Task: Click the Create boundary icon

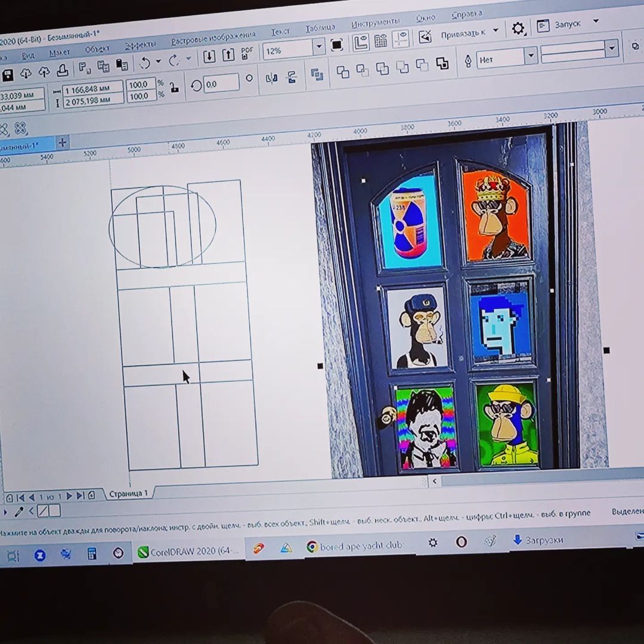Action: [x=442, y=63]
